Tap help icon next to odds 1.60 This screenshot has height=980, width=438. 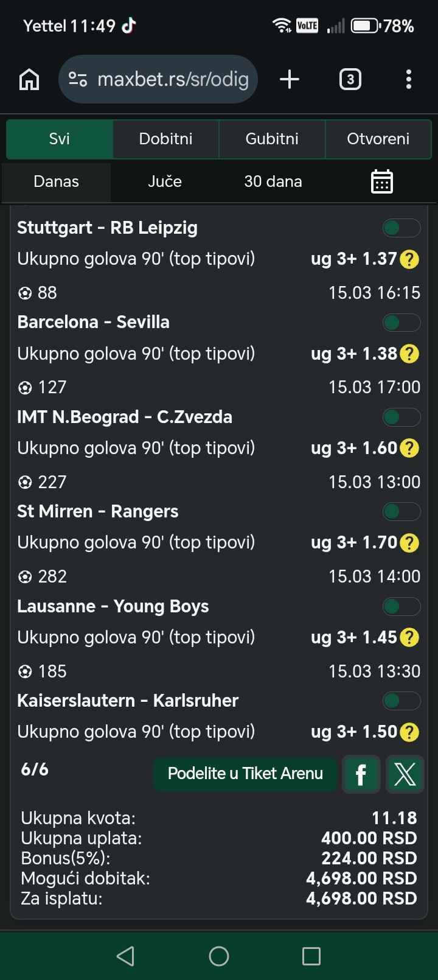(x=409, y=449)
